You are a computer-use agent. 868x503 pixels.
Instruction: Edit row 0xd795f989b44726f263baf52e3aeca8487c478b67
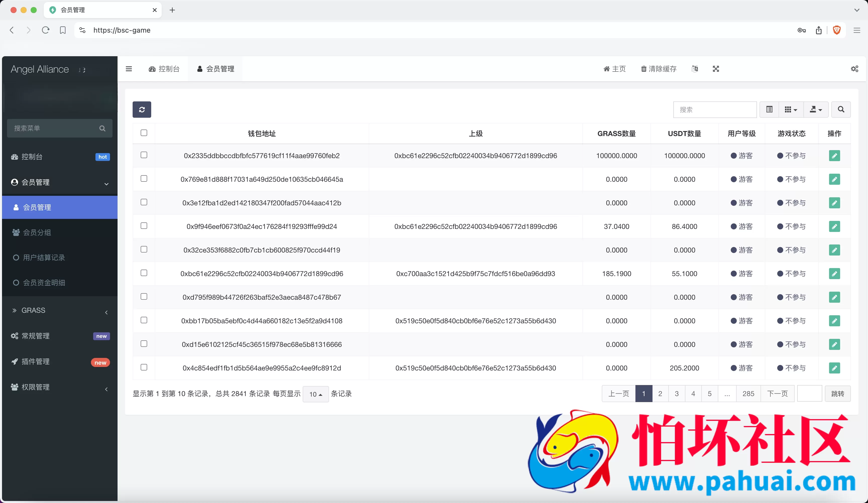834,297
